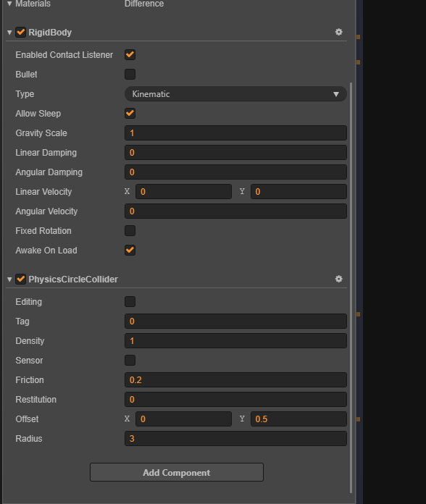Open RigidBody component gear settings
Viewport: 426px width, 504px height.
pyautogui.click(x=338, y=32)
